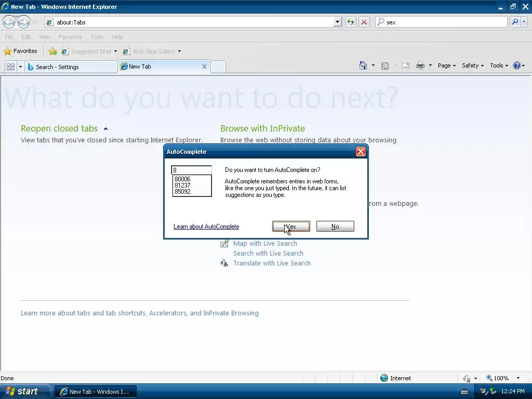The height and width of the screenshot is (399, 532).
Task: Open the Safety command bar menu
Action: click(473, 65)
